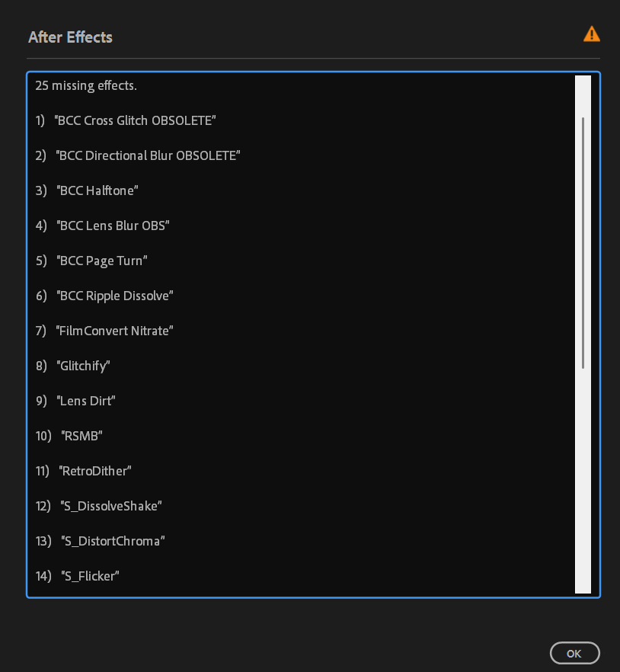The height and width of the screenshot is (672, 620).
Task: Select the "BCC Cross Glitch OBSOLETE" entry
Action: pyautogui.click(x=136, y=120)
